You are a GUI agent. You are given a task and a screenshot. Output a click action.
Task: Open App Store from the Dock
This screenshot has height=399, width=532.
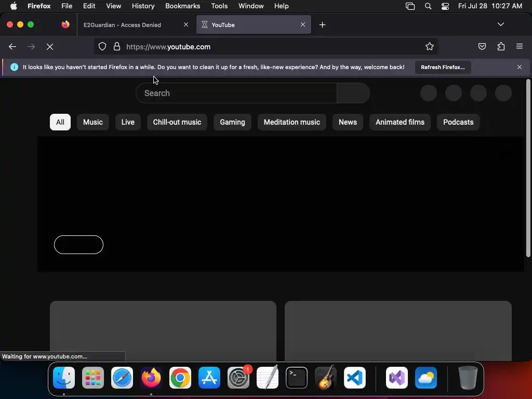209,378
